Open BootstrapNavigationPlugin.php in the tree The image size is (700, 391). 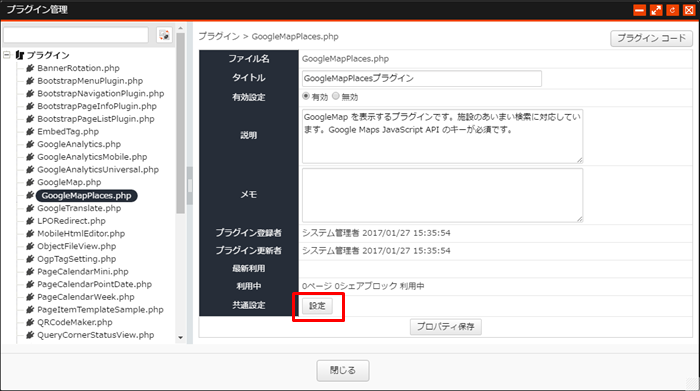100,94
